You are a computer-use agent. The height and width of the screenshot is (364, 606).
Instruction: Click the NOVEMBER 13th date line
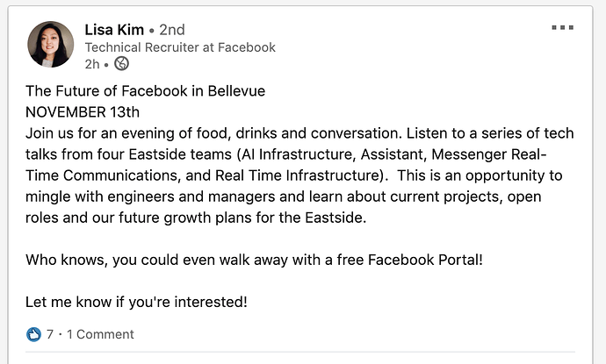(83, 112)
